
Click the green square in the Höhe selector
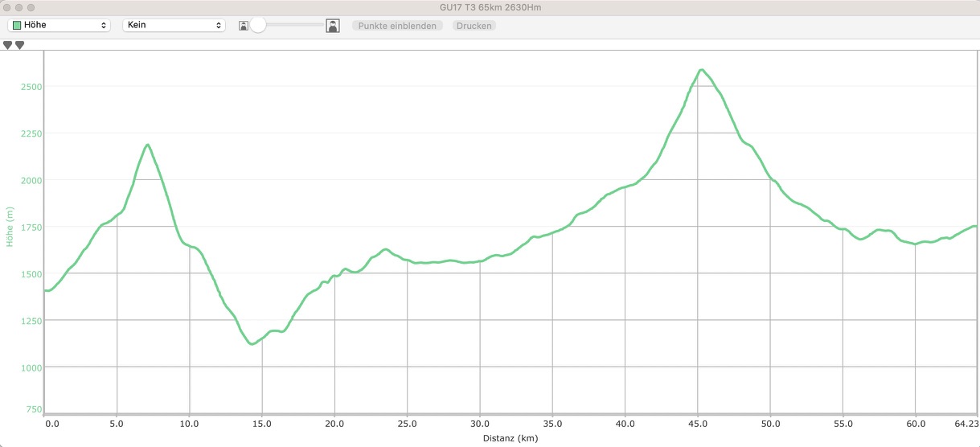click(x=16, y=26)
